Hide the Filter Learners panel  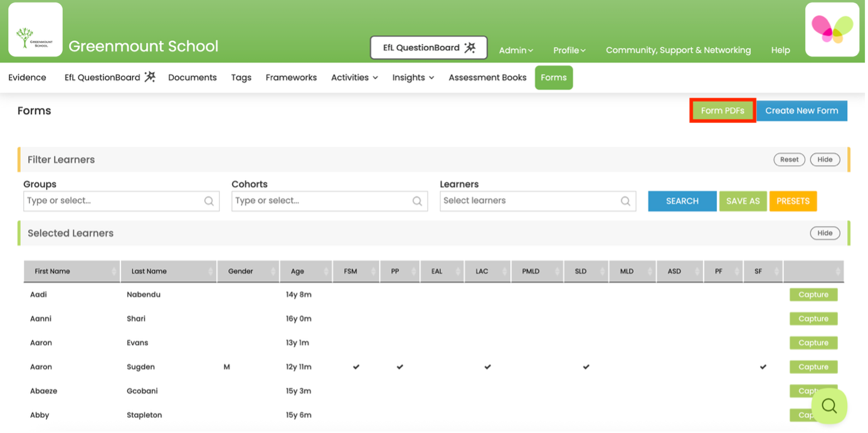[x=825, y=159]
